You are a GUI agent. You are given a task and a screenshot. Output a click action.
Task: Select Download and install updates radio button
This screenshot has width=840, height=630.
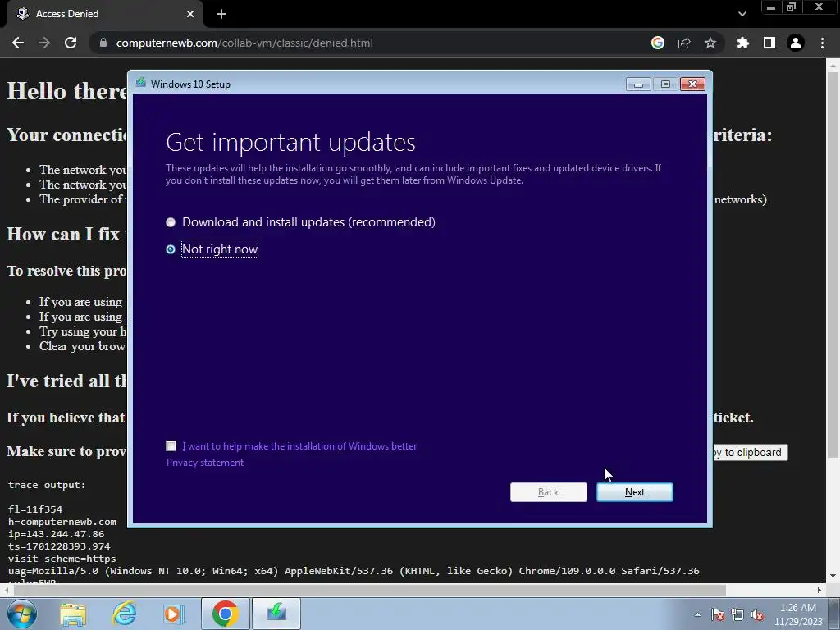coord(171,222)
